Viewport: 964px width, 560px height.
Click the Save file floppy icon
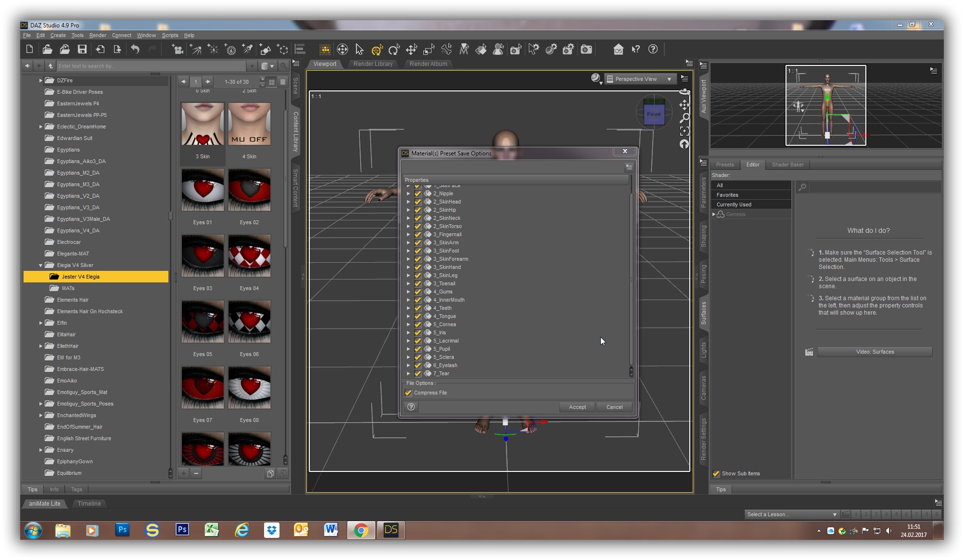(82, 49)
